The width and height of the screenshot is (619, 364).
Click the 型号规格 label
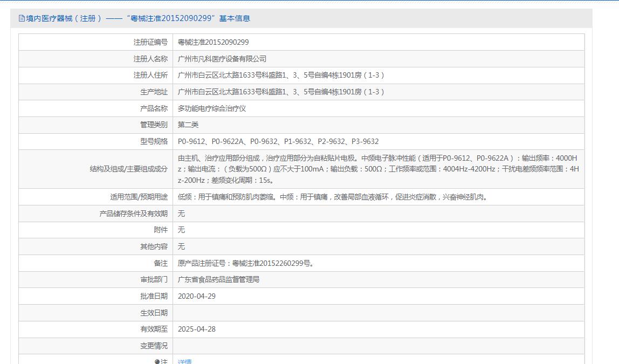point(154,141)
